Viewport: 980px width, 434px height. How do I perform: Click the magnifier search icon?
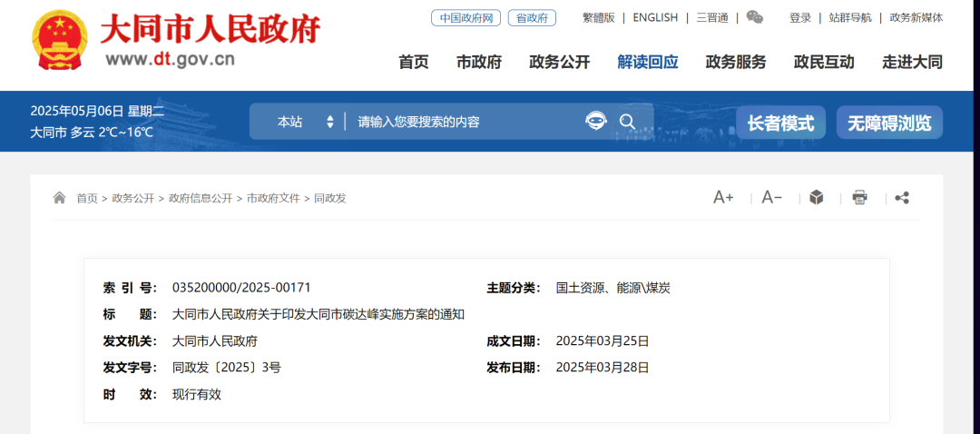[628, 122]
